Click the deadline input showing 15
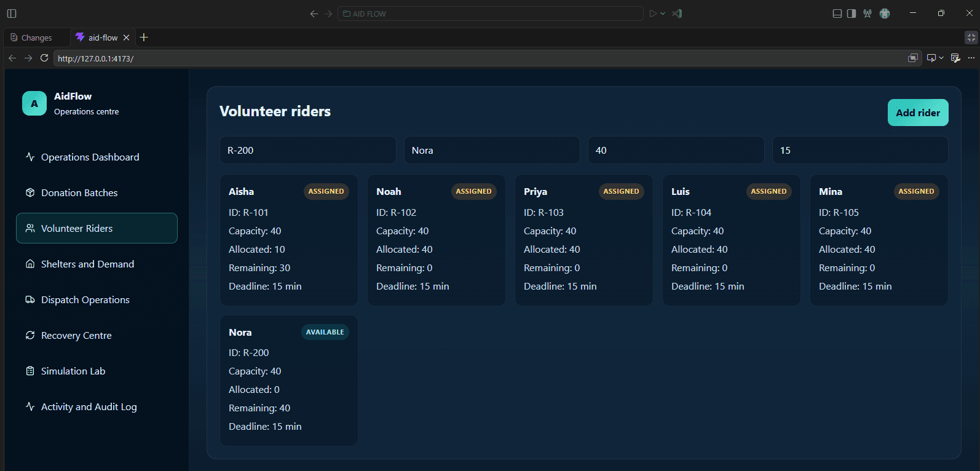Viewport: 980px width, 471px height. [x=860, y=150]
